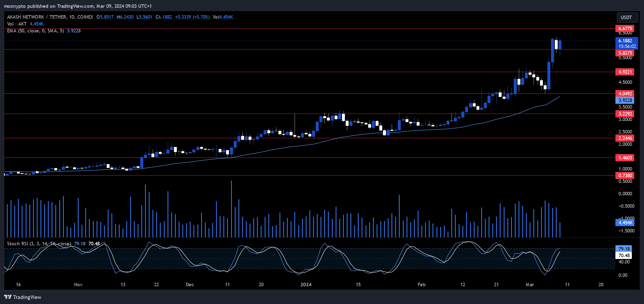Click the 5.8275 red price label

625,53
